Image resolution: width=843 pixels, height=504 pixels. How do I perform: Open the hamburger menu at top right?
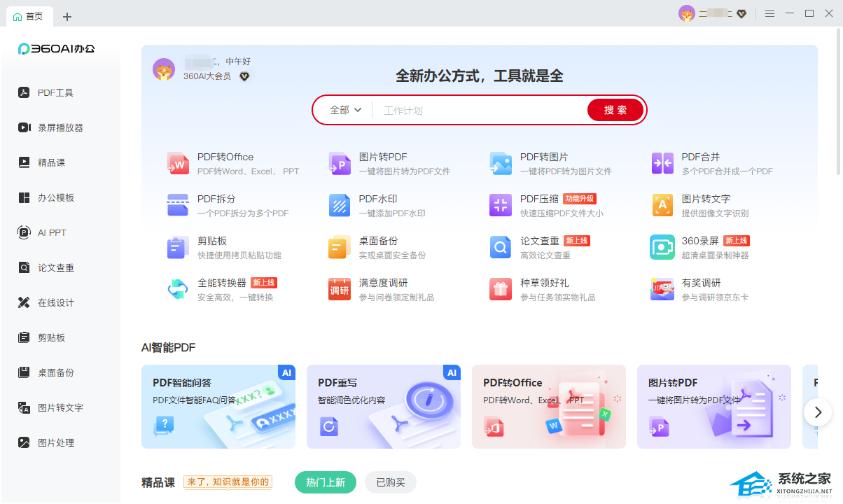(x=769, y=13)
